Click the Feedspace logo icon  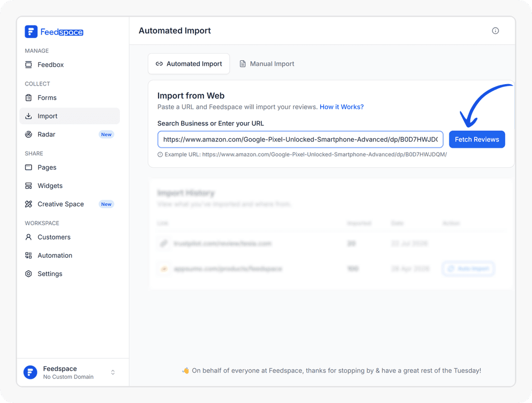31,31
